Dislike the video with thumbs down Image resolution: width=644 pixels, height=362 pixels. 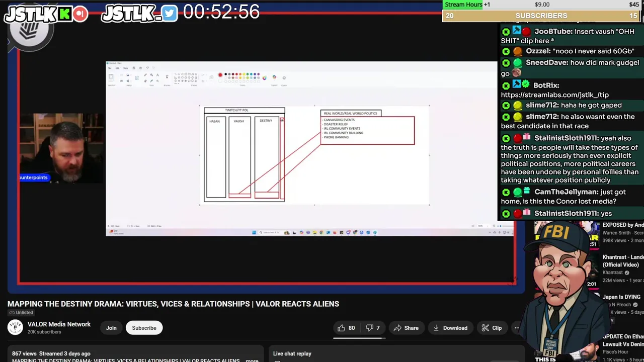pos(373,328)
